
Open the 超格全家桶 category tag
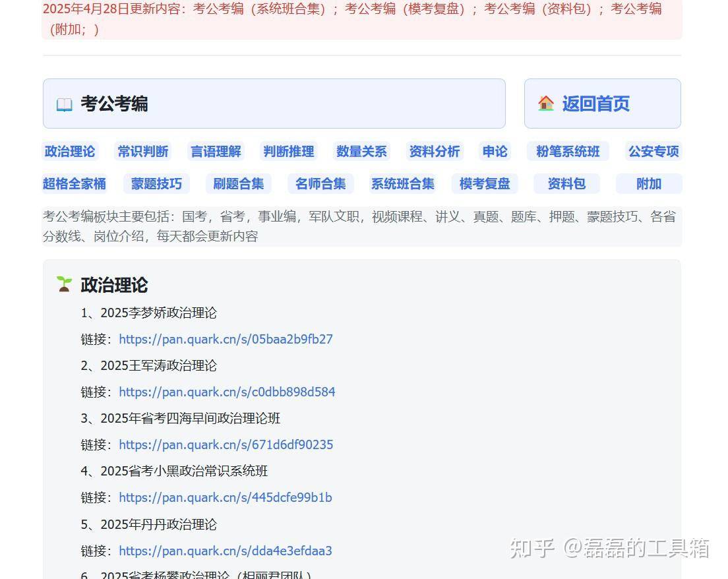[x=75, y=184]
